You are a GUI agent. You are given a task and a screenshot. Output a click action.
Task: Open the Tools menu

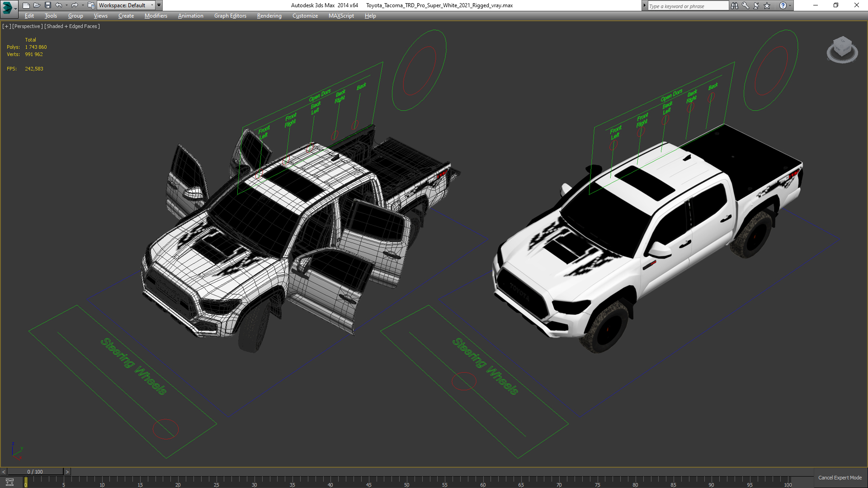[51, 16]
